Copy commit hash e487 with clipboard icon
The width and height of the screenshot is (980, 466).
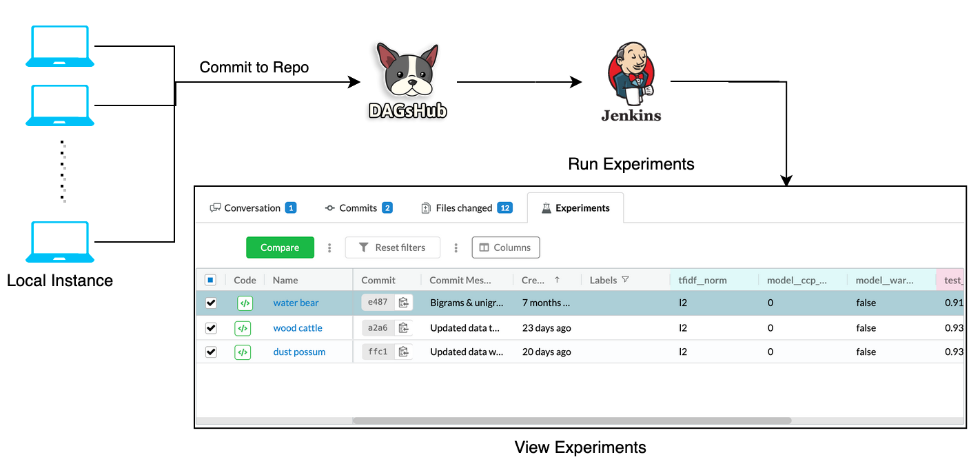click(x=404, y=303)
